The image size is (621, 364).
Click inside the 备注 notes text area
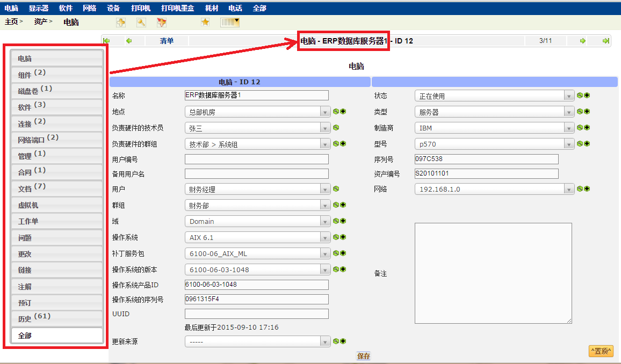point(493,273)
